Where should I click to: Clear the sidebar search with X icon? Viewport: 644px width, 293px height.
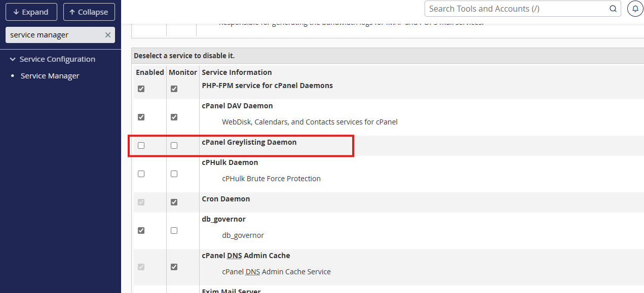coord(107,35)
